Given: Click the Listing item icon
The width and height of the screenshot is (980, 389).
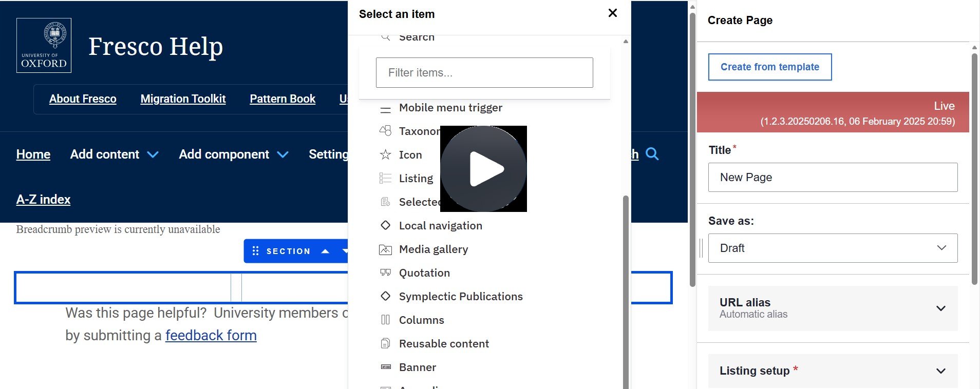Looking at the screenshot, I should [385, 178].
